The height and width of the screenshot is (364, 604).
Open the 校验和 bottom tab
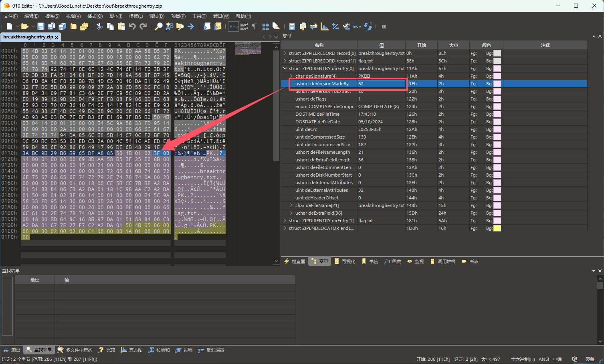159,350
